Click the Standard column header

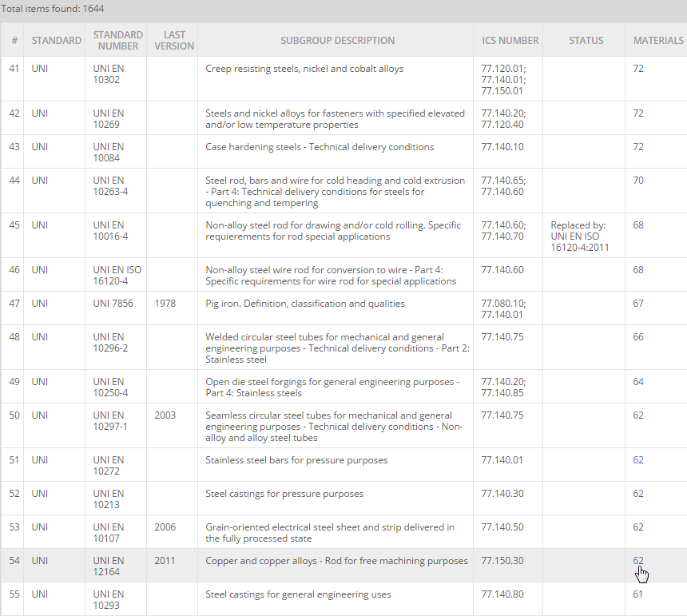coord(56,40)
